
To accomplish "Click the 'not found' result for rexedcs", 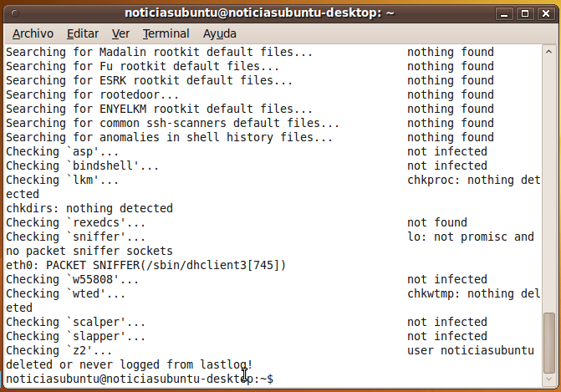I will [437, 223].
